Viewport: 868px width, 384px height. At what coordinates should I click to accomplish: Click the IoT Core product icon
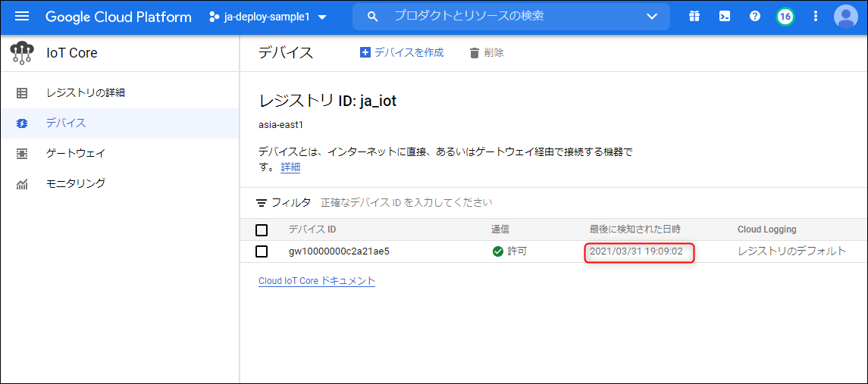point(22,53)
